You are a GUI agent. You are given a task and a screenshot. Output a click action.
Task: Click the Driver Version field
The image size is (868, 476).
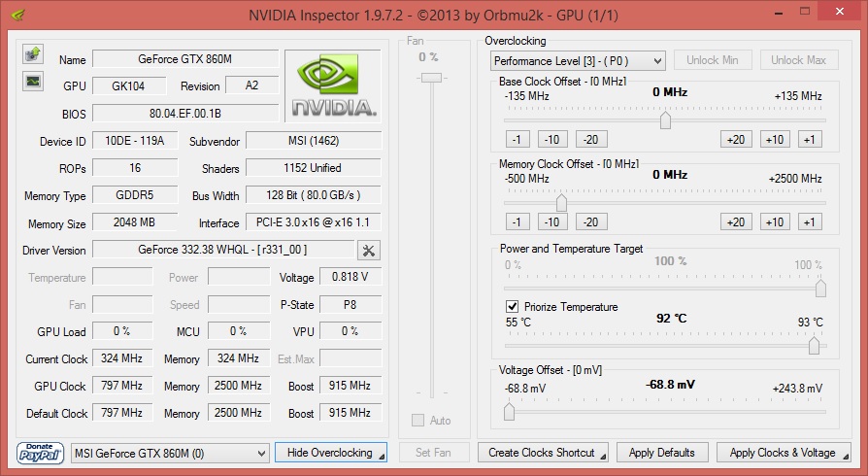[223, 250]
